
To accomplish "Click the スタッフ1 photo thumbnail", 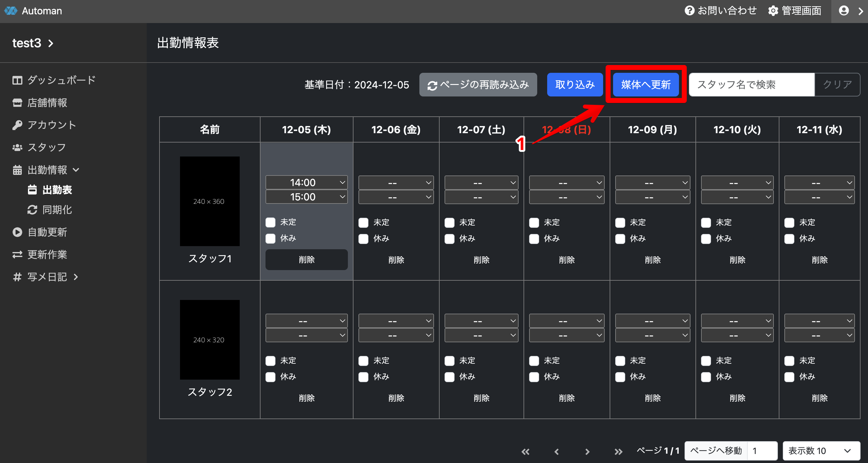I will tap(210, 201).
